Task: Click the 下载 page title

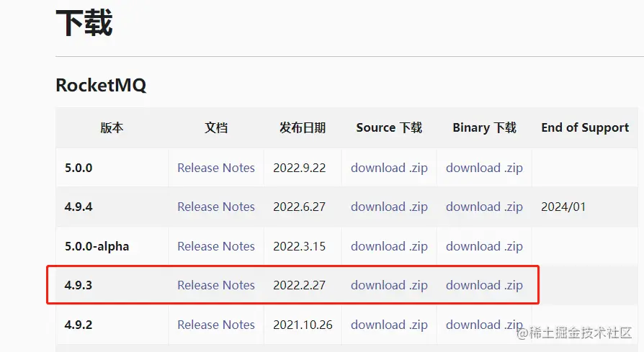Action: pyautogui.click(x=84, y=23)
